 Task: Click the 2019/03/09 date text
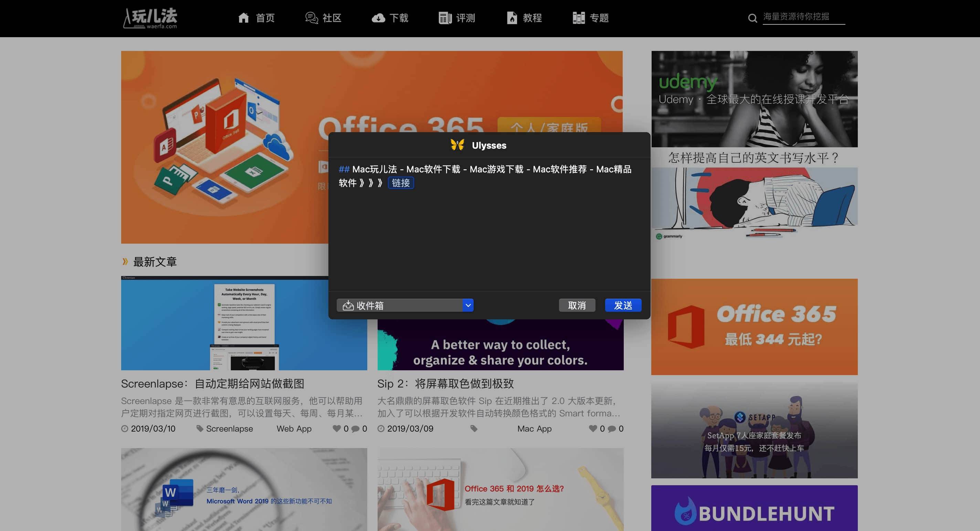(x=410, y=428)
